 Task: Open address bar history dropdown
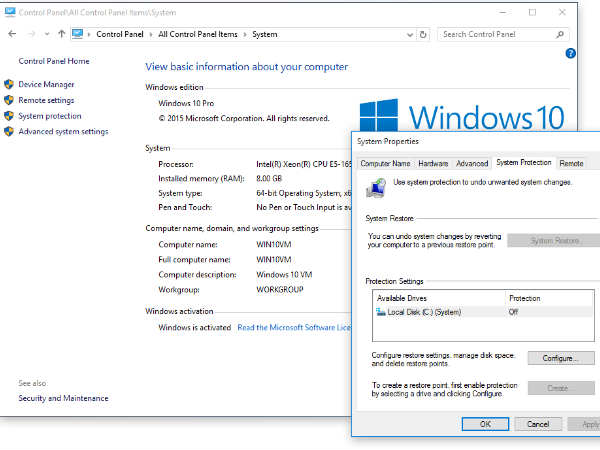pos(410,34)
